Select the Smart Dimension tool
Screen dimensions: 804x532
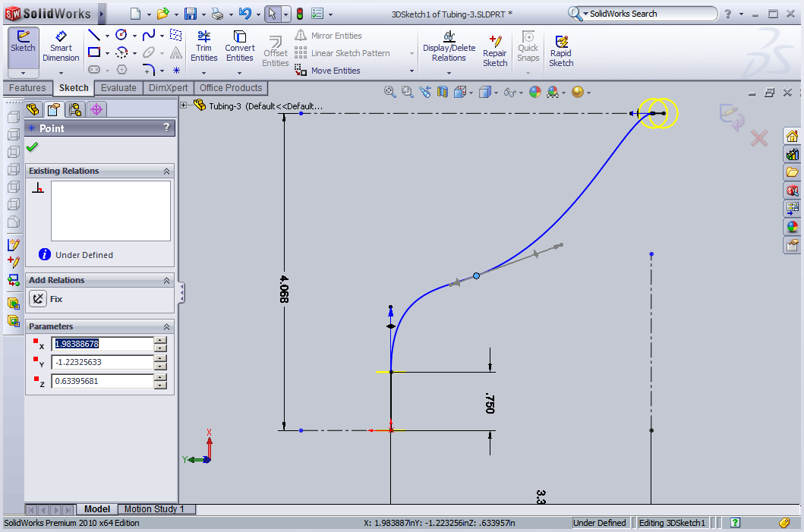pyautogui.click(x=61, y=47)
